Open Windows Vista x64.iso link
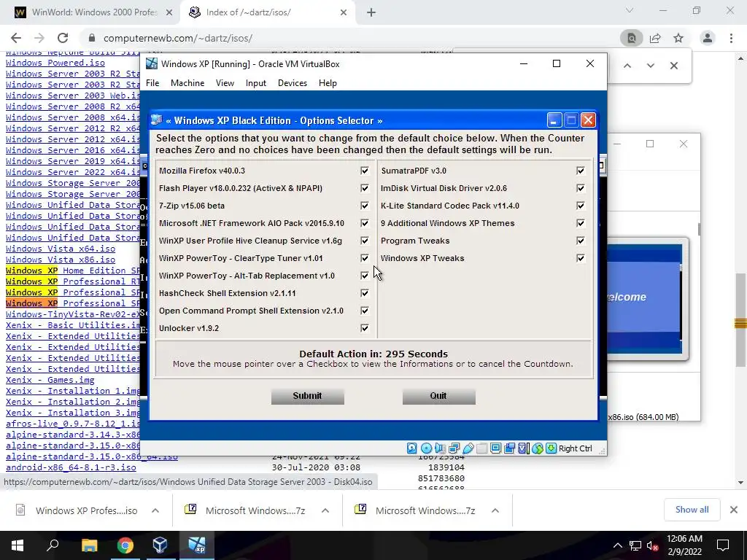The image size is (747, 560). click(x=61, y=249)
